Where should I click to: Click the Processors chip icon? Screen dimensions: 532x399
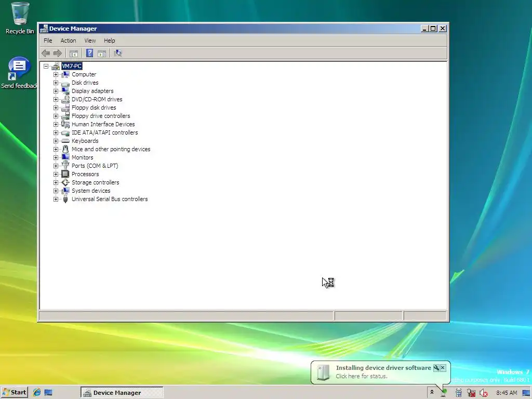(x=65, y=174)
